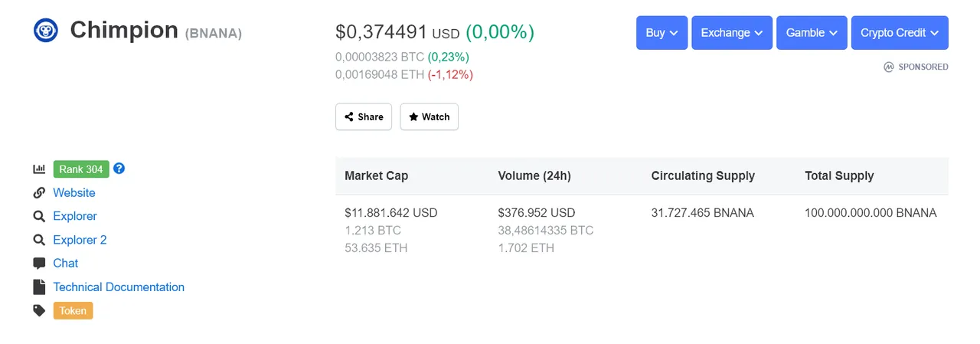Click the chain link icon beside Website
Image resolution: width=980 pixels, height=344 pixels.
click(x=39, y=193)
